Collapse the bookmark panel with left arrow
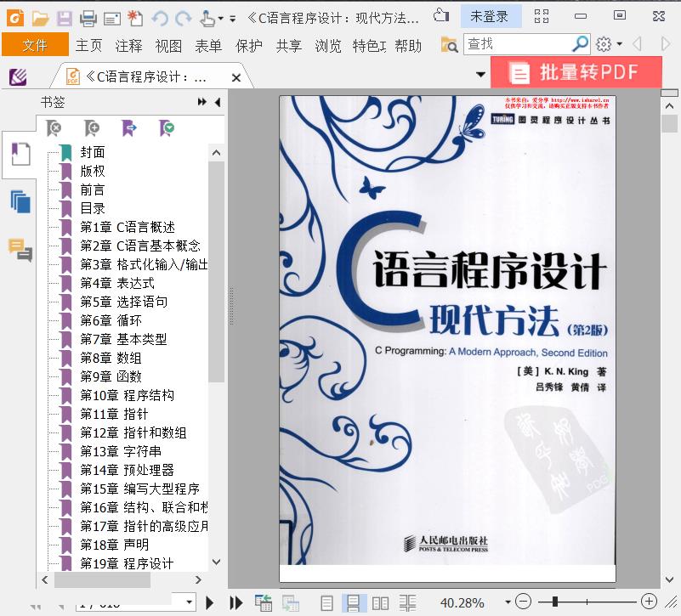 218,102
